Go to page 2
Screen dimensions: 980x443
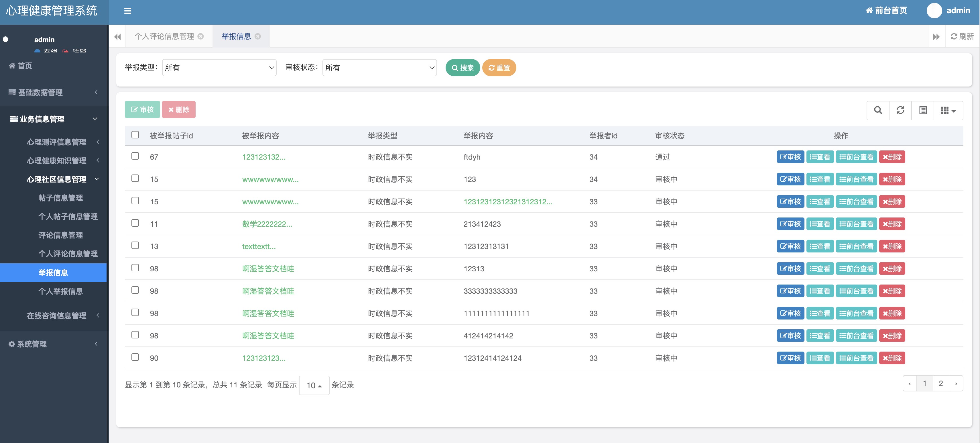coord(940,383)
